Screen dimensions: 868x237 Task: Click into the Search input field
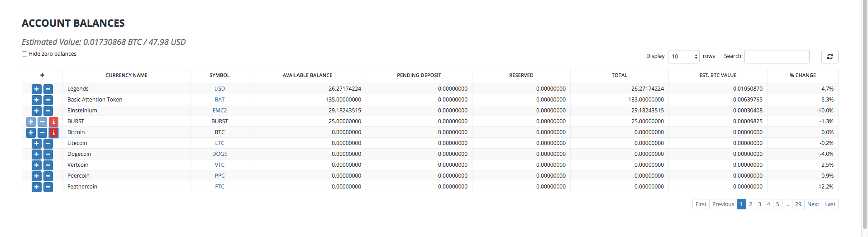[x=777, y=57]
